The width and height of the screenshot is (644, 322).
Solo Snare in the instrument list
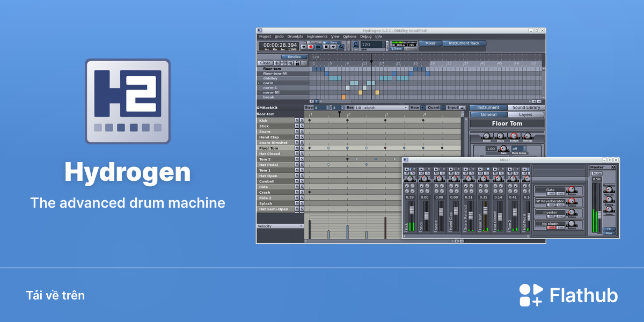point(302,132)
